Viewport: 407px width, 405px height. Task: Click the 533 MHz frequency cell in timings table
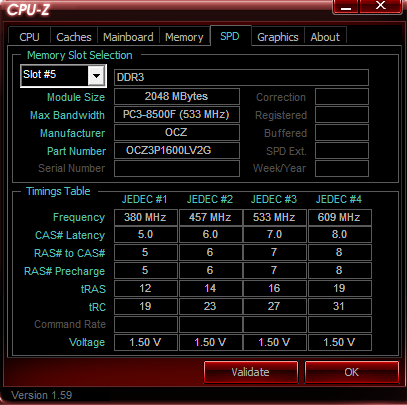coord(275,217)
